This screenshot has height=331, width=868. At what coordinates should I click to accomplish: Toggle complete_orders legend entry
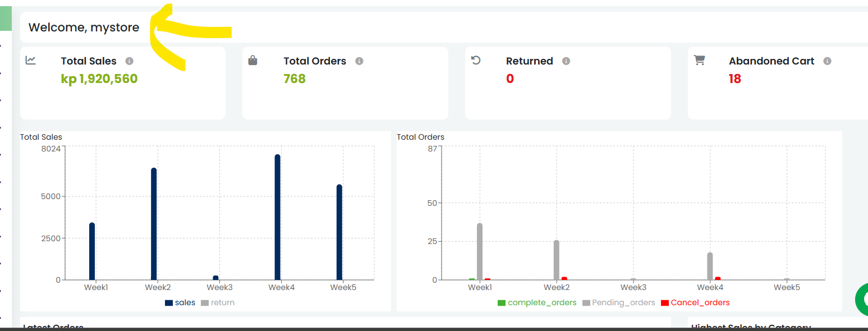[537, 302]
